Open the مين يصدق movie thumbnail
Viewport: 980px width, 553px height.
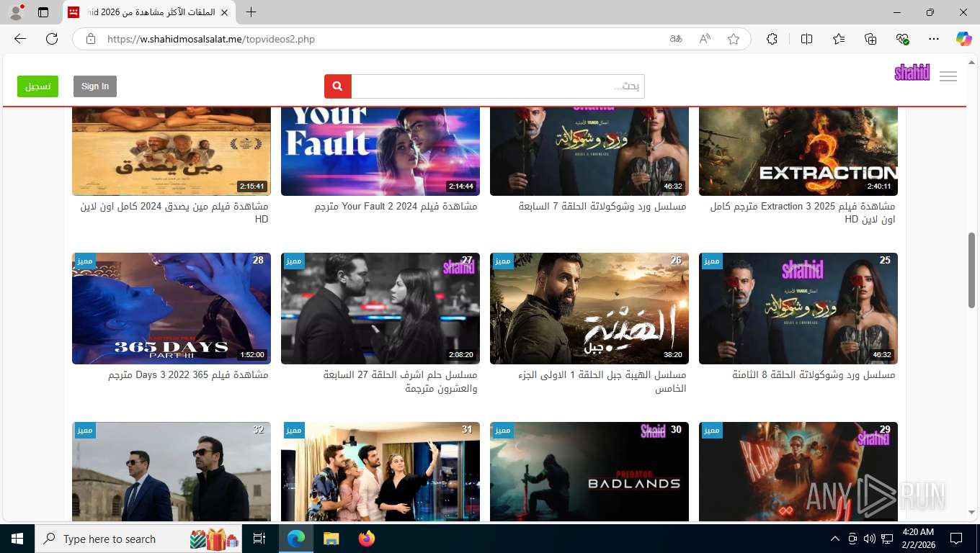[x=171, y=150]
